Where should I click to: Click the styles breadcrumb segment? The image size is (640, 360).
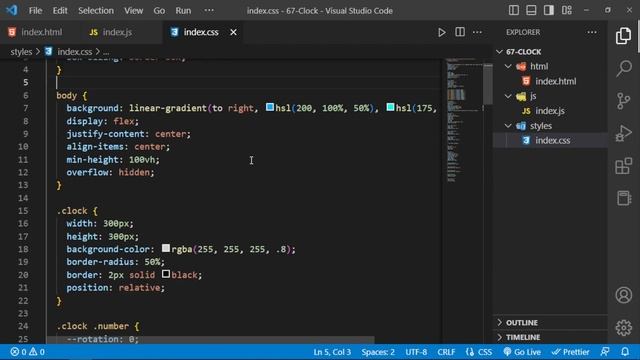[21, 52]
